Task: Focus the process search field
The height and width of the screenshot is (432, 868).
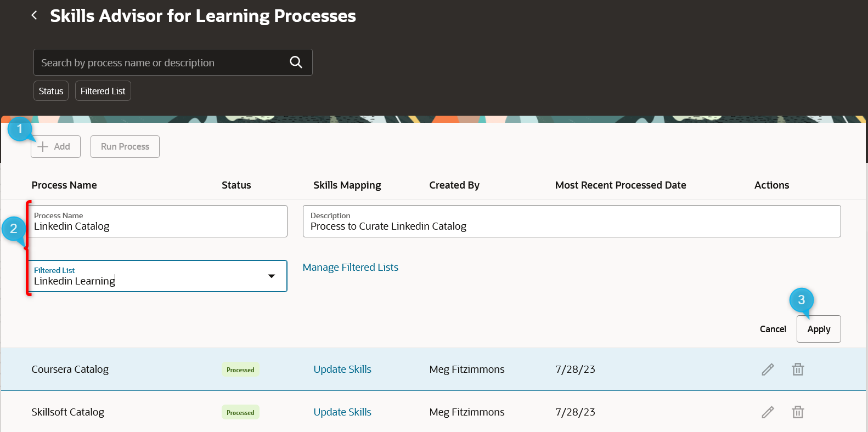Action: click(162, 62)
